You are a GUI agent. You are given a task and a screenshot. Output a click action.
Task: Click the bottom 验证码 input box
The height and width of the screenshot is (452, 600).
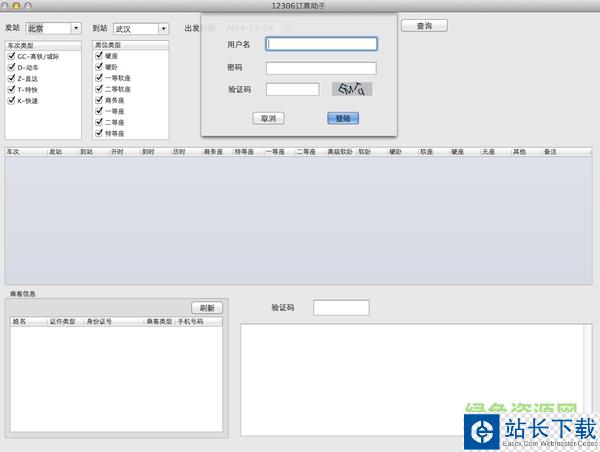341,308
